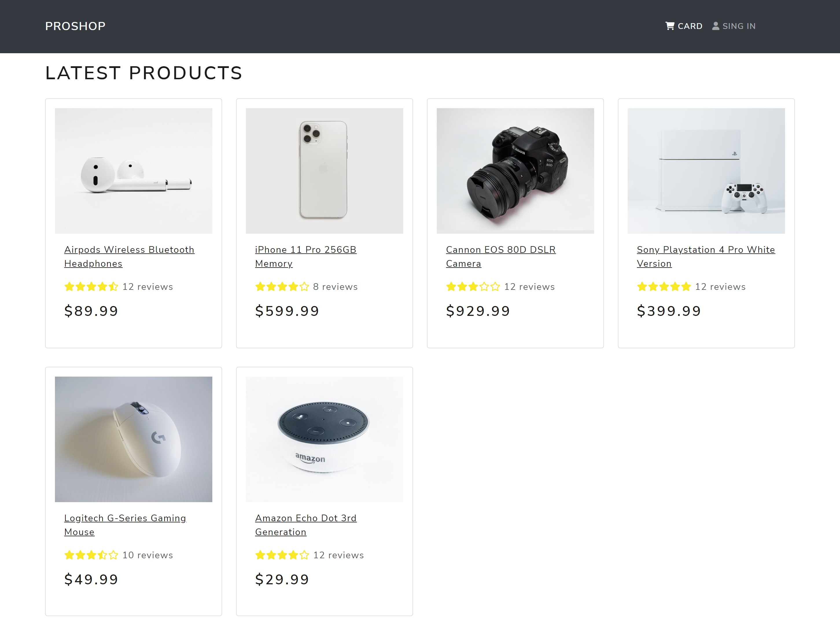Click the Cannon EOS camera star rating
The height and width of the screenshot is (630, 840).
[x=473, y=287]
